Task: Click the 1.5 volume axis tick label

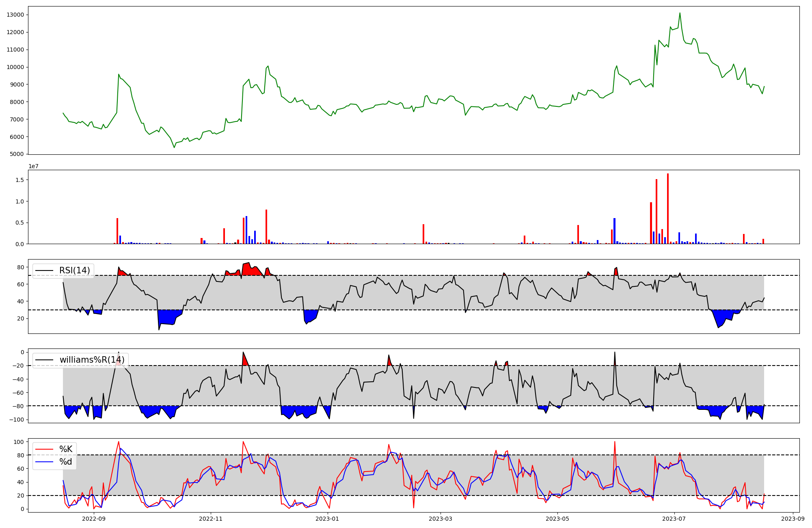Action: click(19, 180)
